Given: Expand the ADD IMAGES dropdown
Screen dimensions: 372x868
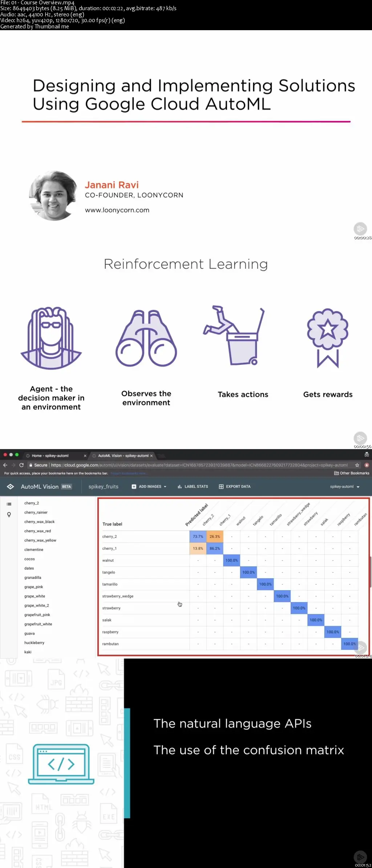Looking at the screenshot, I should pos(149,487).
